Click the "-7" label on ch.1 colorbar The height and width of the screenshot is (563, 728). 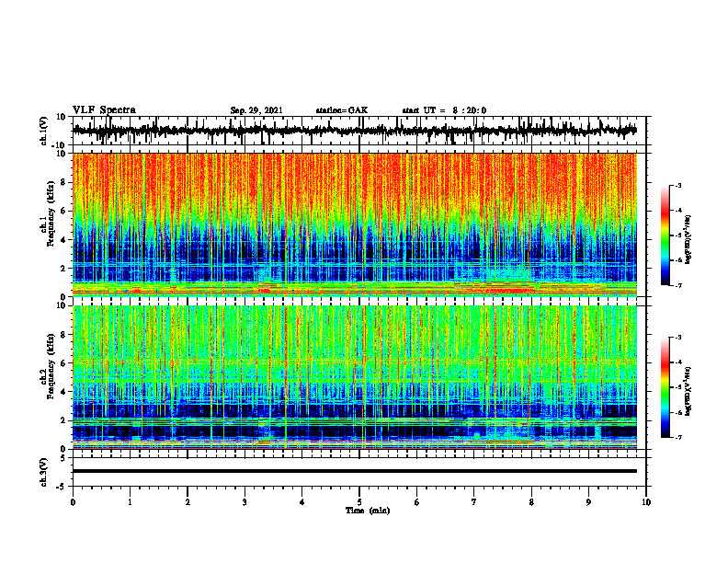pos(677,285)
